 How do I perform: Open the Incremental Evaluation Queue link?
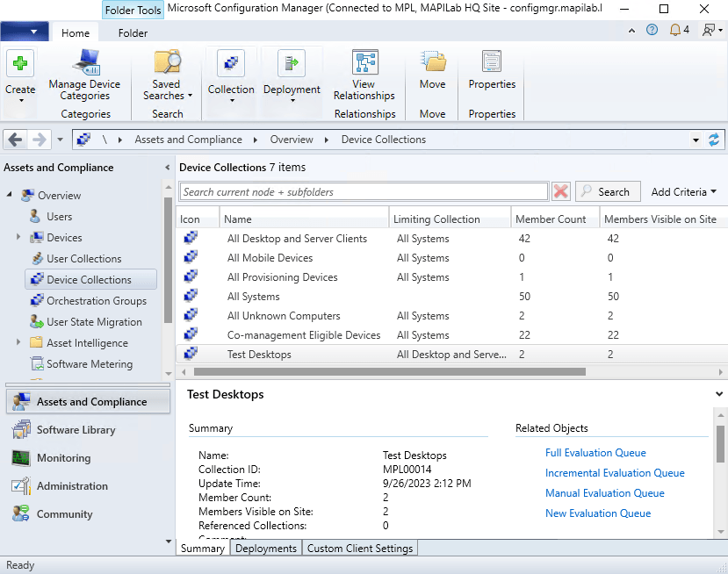click(615, 473)
